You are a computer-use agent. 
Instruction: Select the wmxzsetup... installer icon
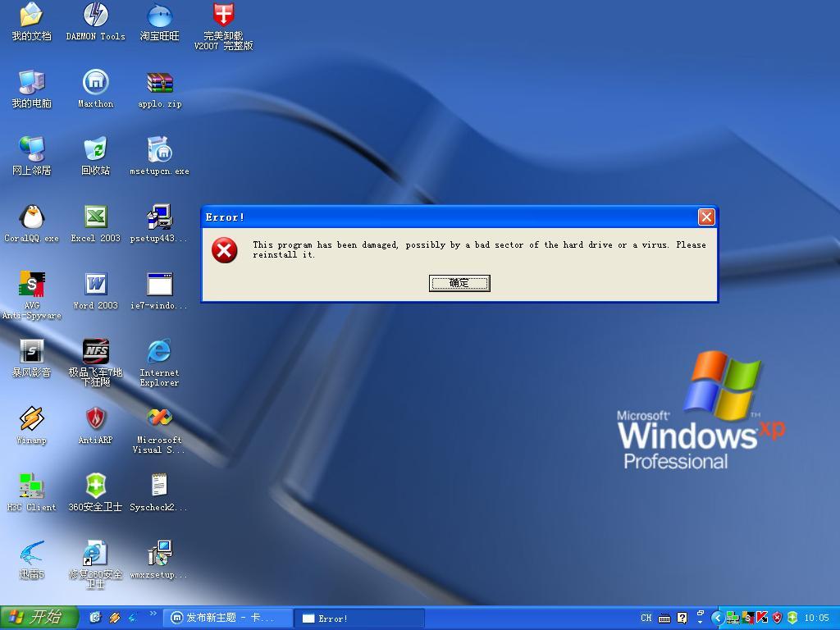coord(159,559)
